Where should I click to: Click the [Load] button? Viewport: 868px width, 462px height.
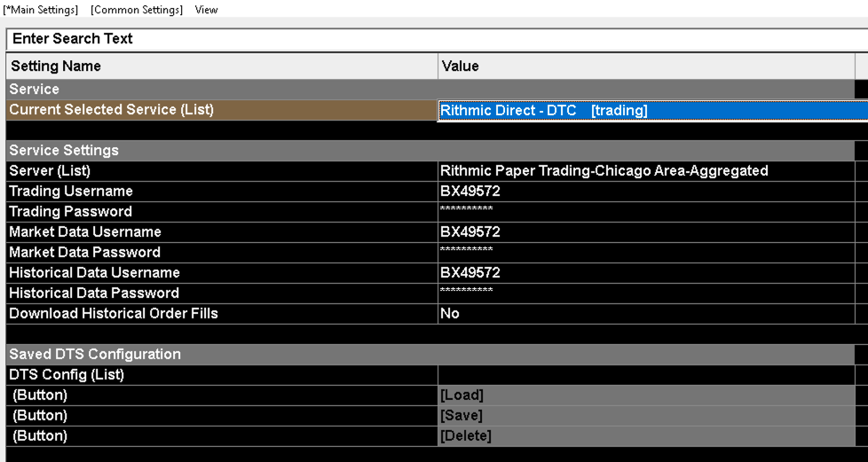[x=646, y=395]
